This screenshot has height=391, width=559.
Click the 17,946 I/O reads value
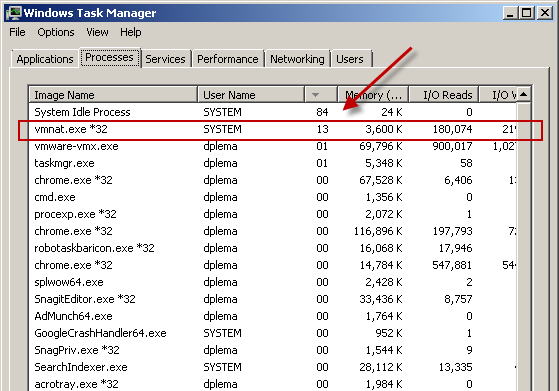[456, 248]
